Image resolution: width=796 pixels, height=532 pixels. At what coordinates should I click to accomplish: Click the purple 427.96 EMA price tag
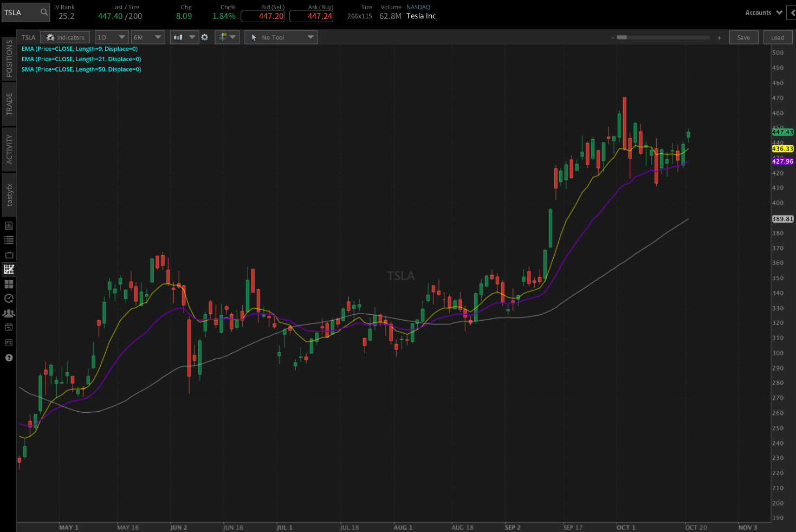click(782, 161)
